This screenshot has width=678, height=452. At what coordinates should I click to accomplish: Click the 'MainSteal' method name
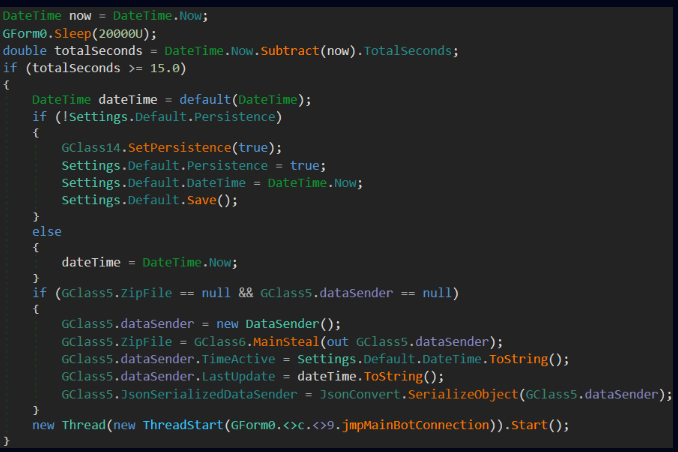pos(286,342)
